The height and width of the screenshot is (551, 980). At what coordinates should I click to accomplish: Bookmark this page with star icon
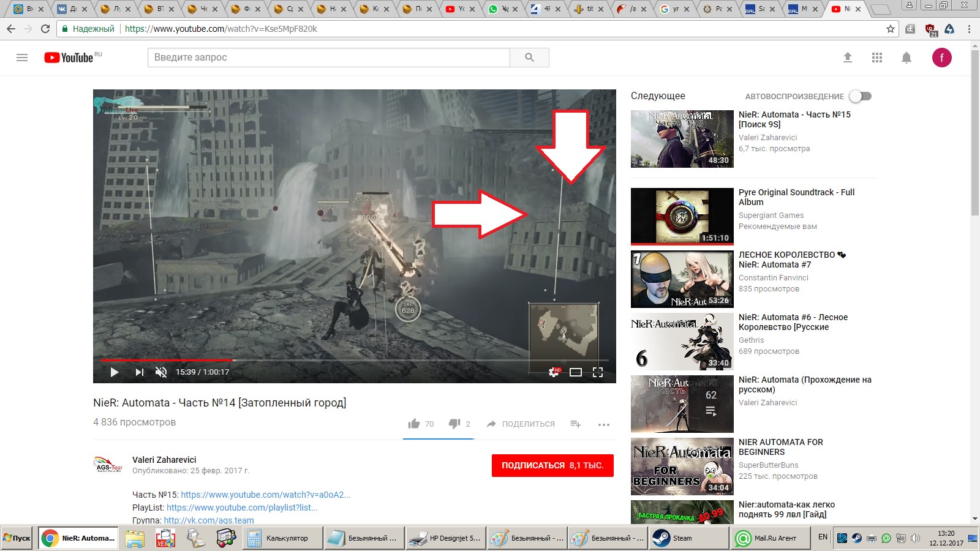[891, 29]
